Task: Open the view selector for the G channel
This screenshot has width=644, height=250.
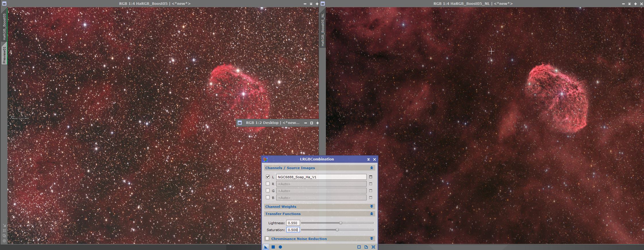Action: [371, 191]
